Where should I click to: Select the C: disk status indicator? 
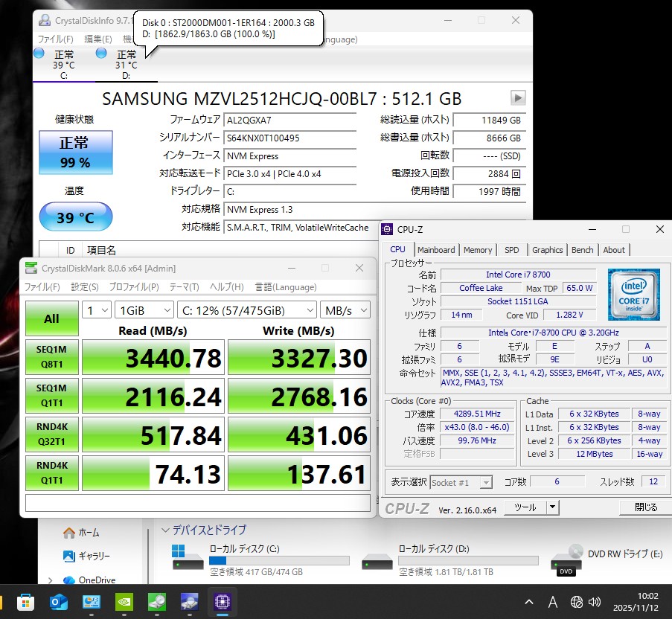click(39, 53)
